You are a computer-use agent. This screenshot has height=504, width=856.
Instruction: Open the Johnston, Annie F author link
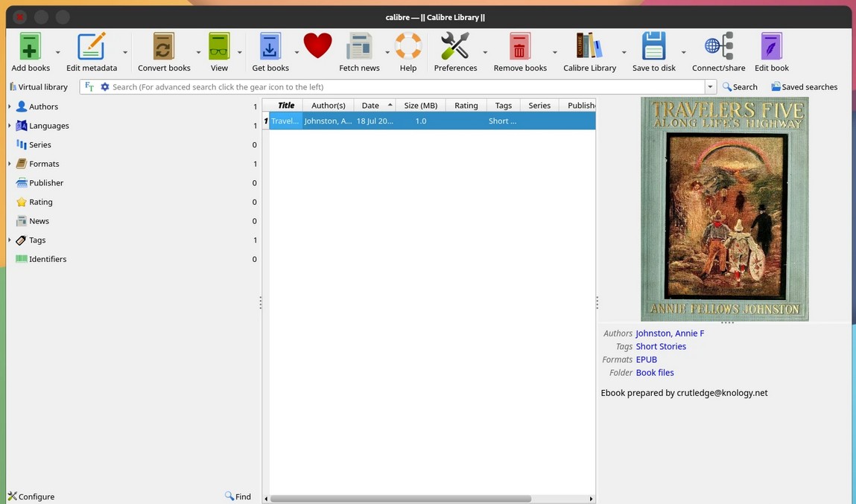click(x=669, y=334)
